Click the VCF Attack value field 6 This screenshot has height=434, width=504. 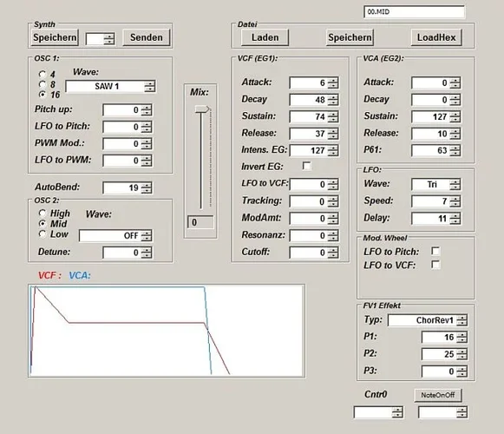(x=309, y=82)
